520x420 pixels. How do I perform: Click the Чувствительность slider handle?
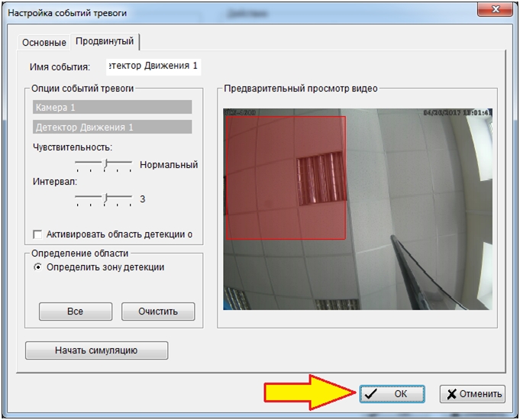[107, 164]
